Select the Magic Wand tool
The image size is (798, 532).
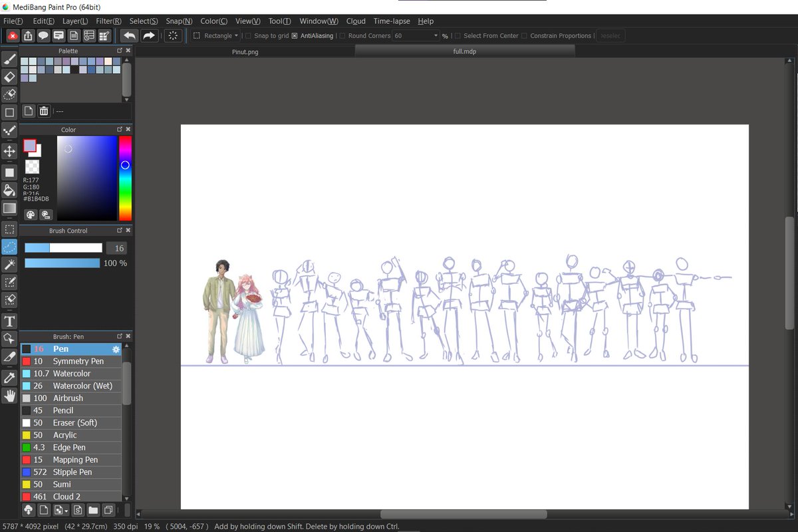(9, 265)
